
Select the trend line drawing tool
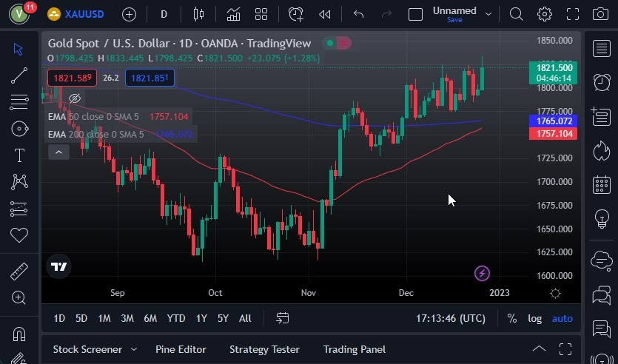tap(19, 75)
